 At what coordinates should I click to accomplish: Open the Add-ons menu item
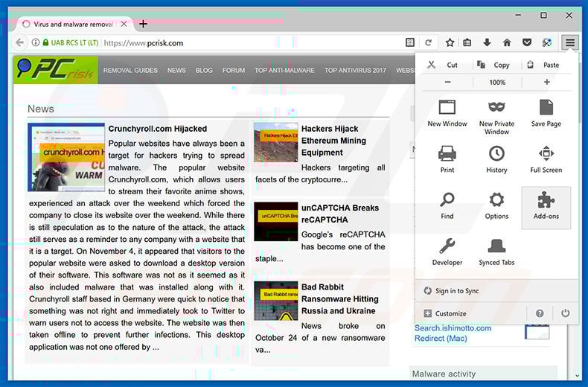coord(546,208)
